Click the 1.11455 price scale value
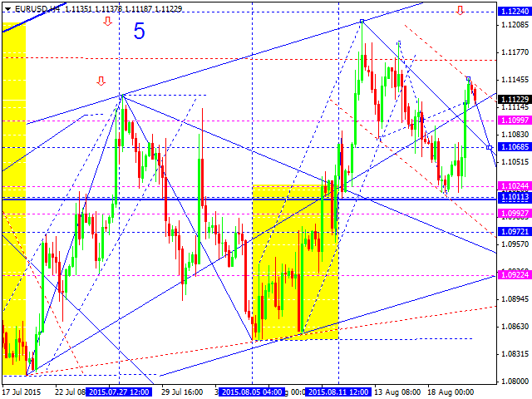This screenshot has height=399, width=532. click(x=515, y=80)
